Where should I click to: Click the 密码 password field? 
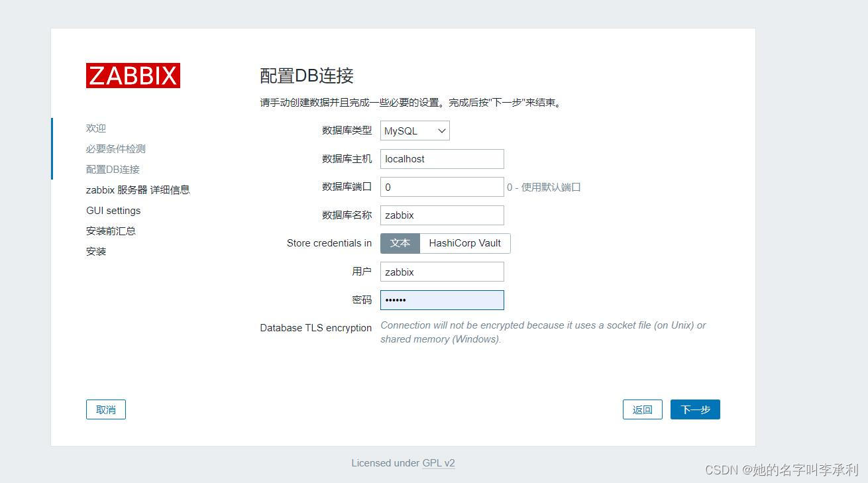point(441,299)
